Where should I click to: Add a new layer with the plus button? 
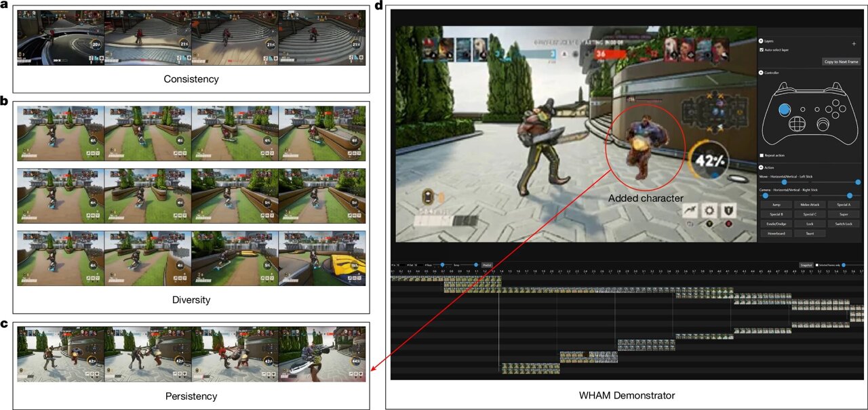[x=854, y=43]
